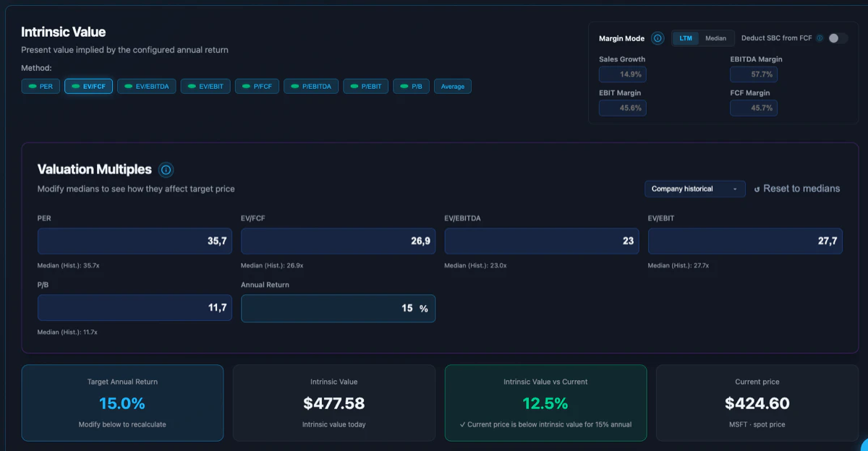This screenshot has height=451, width=868.
Task: Edit the PER multiple field
Action: click(135, 241)
